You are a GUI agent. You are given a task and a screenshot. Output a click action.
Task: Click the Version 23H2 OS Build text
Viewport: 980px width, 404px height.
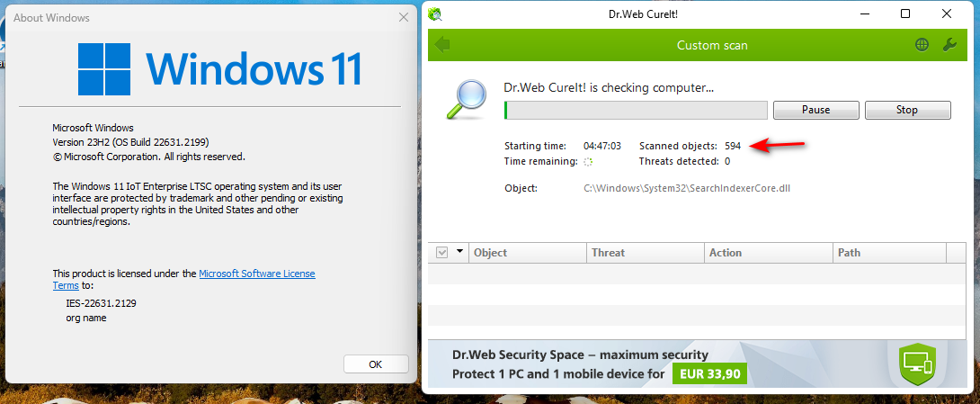pos(130,142)
